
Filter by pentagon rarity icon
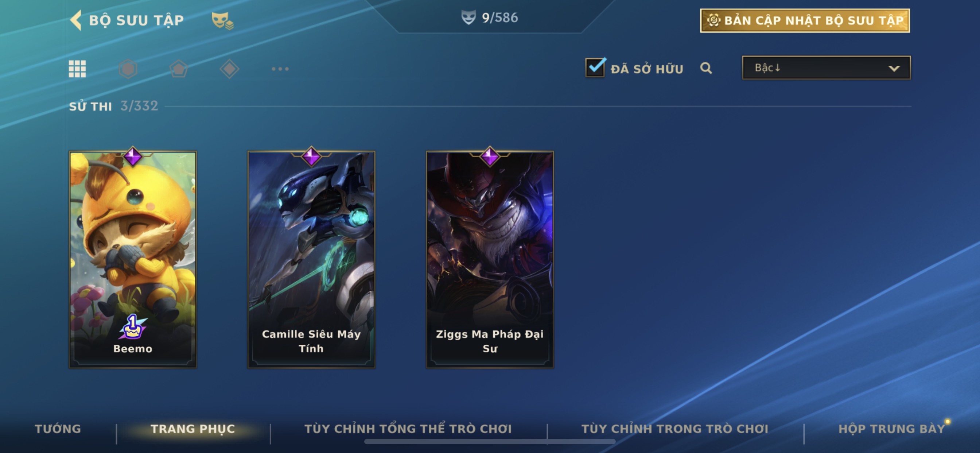click(179, 69)
